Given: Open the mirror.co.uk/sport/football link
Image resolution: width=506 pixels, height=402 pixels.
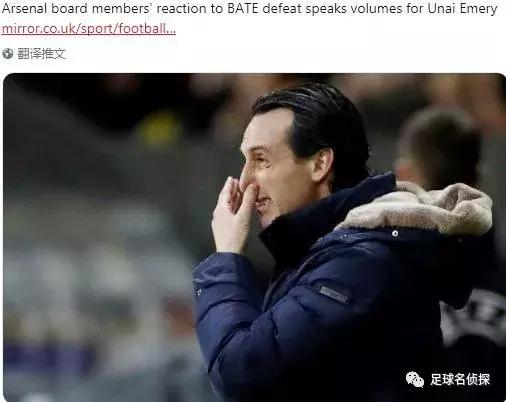Looking at the screenshot, I should 89,29.
